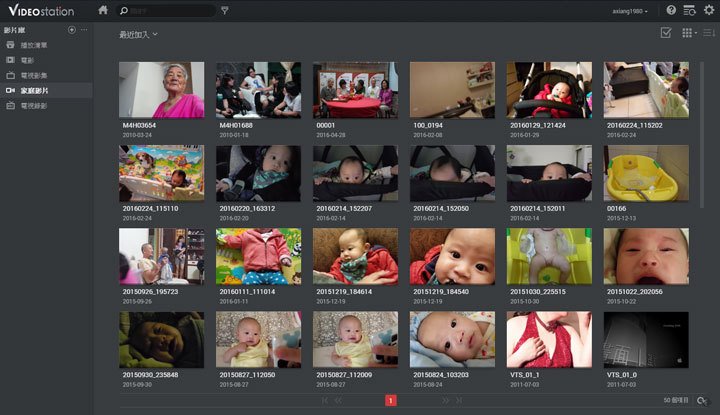This screenshot has height=415, width=720.
Task: Click the refresh icon at bottom right
Action: coord(704,400)
